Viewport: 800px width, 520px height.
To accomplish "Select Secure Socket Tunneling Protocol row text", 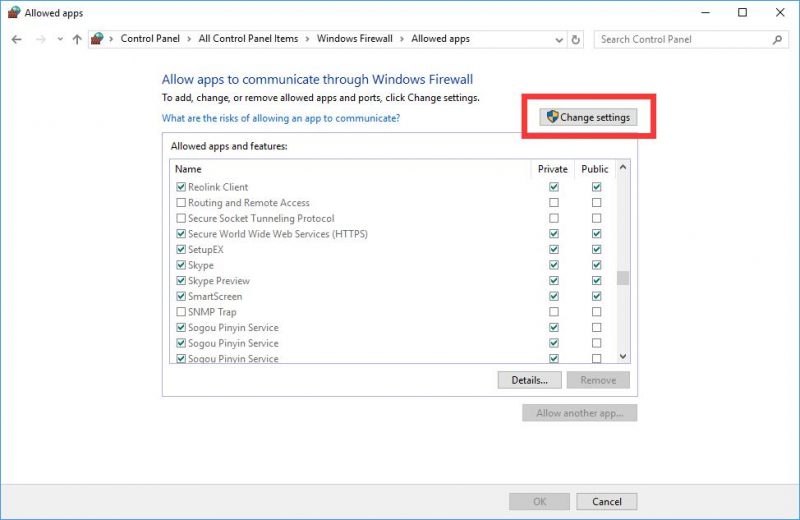I will click(261, 218).
